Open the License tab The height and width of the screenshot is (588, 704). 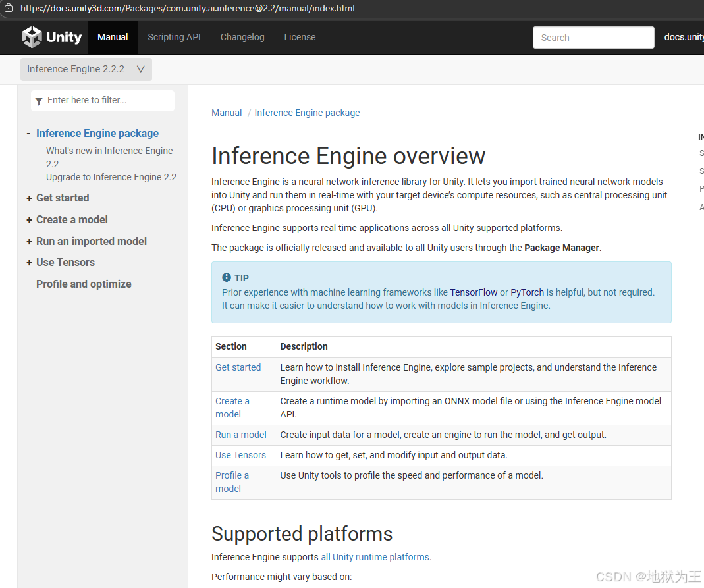pos(300,38)
